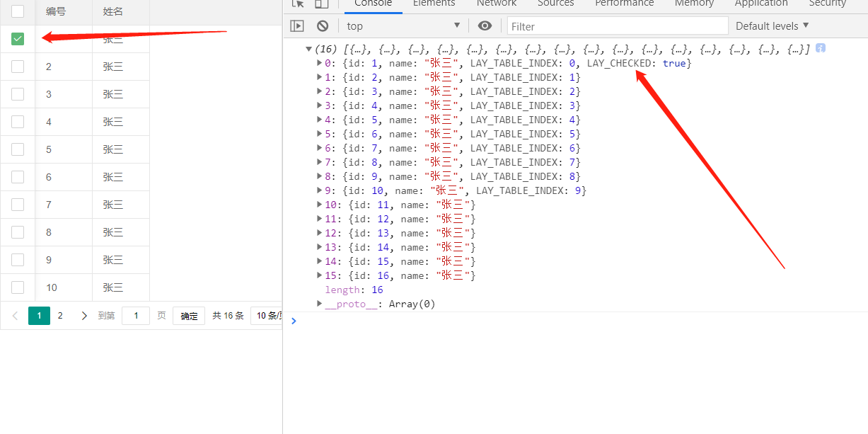Uncheck the checked checkbox in the first row
The height and width of the screenshot is (434, 868).
click(18, 39)
